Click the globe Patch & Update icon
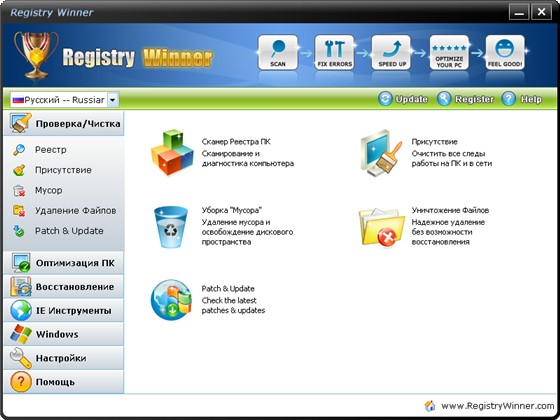The width and height of the screenshot is (560, 420). (171, 300)
